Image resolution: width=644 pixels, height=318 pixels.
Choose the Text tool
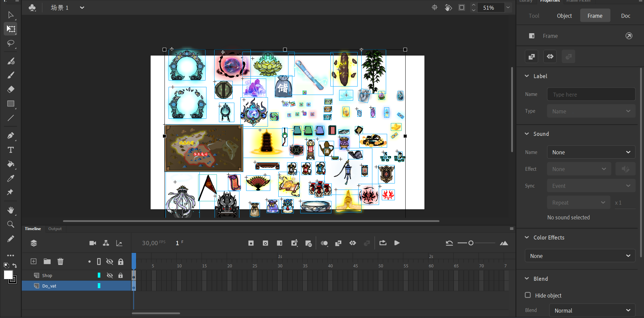11,150
